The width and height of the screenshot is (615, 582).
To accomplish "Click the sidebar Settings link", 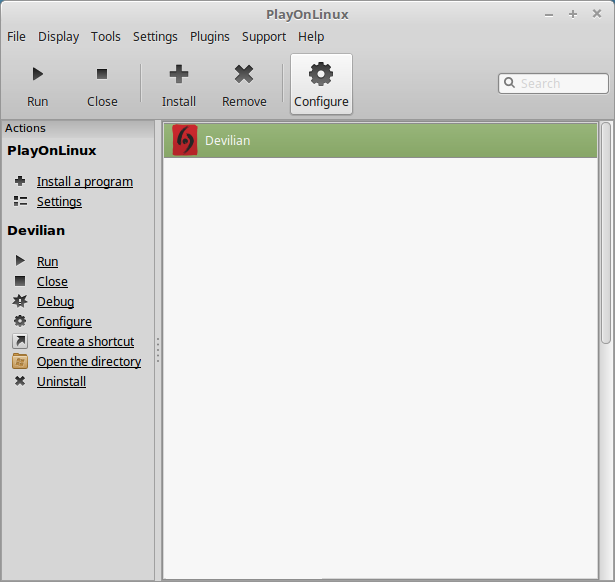I will pyautogui.click(x=60, y=202).
